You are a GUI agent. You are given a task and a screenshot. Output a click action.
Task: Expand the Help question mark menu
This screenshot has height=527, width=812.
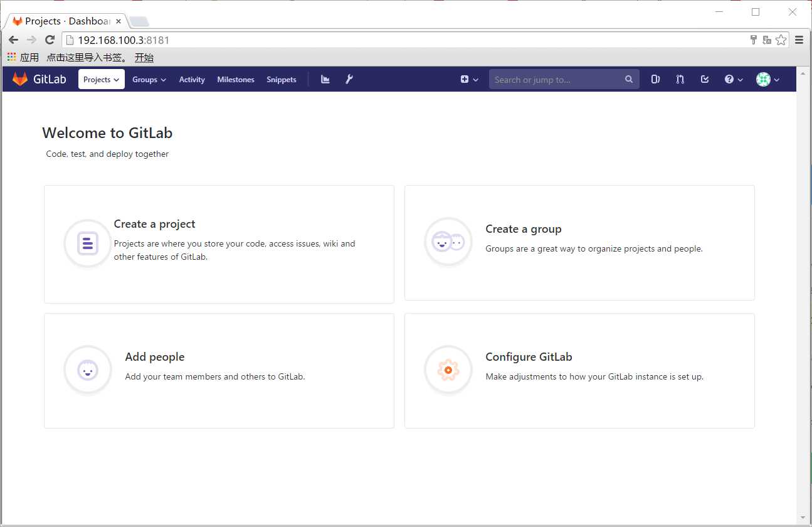pos(734,79)
